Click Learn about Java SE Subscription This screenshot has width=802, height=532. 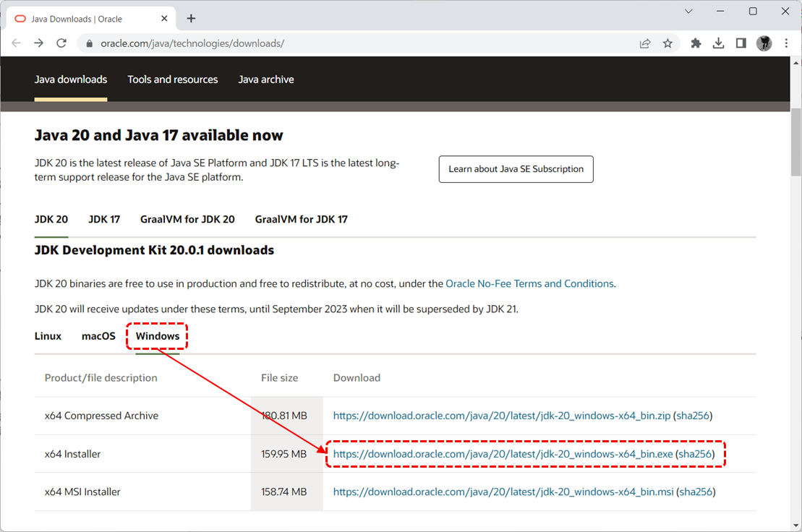coord(516,169)
